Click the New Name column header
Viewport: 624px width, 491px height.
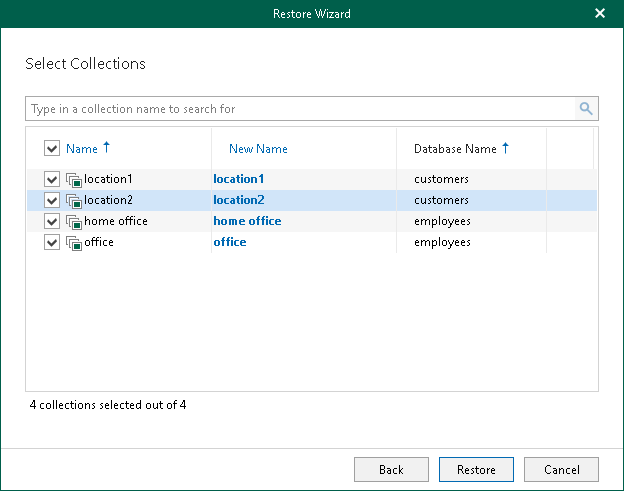tap(258, 149)
